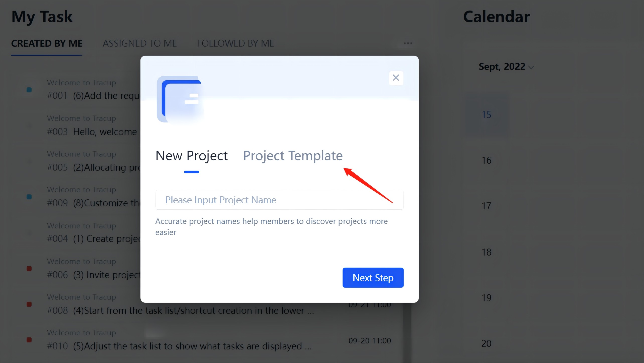644x363 pixels.
Task: Click the red status square for task #006
Action: (x=29, y=269)
